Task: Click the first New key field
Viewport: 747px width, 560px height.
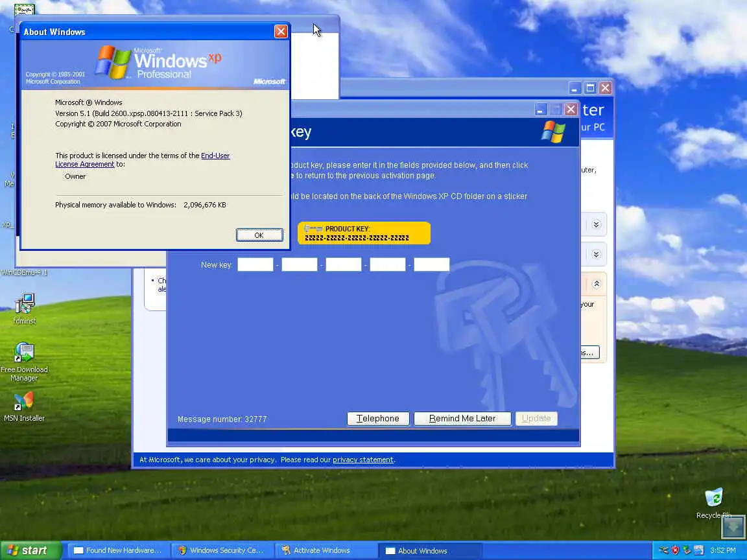Action: tap(255, 264)
